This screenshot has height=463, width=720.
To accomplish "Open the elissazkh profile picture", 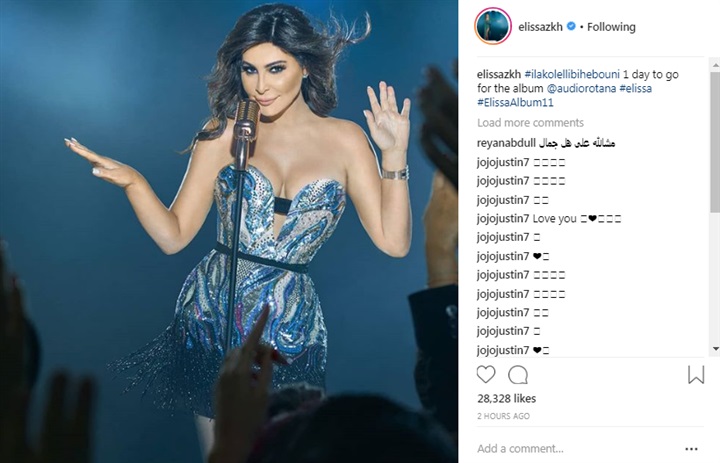I will point(493,26).
